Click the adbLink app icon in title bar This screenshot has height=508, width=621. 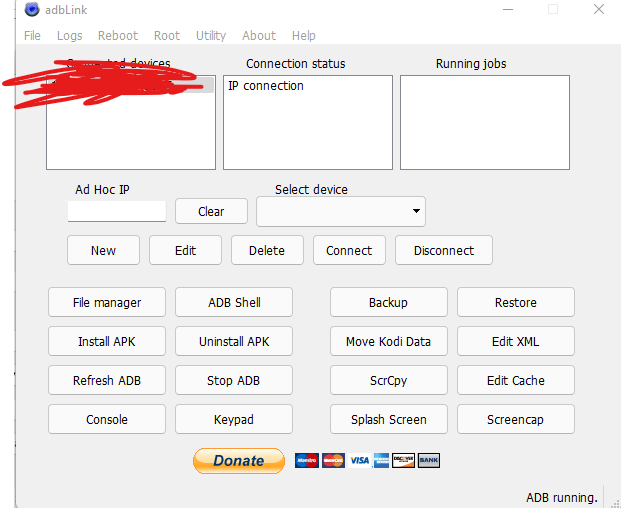(x=32, y=10)
